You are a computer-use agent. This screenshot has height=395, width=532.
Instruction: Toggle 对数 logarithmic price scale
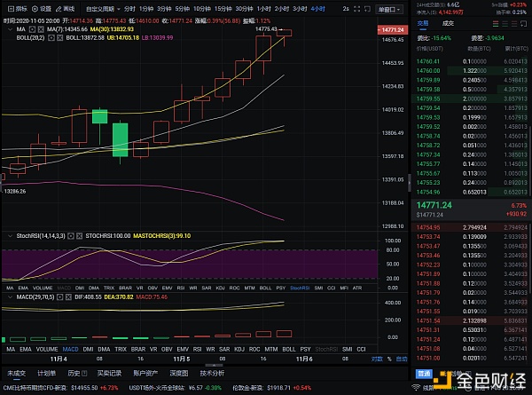(377, 359)
